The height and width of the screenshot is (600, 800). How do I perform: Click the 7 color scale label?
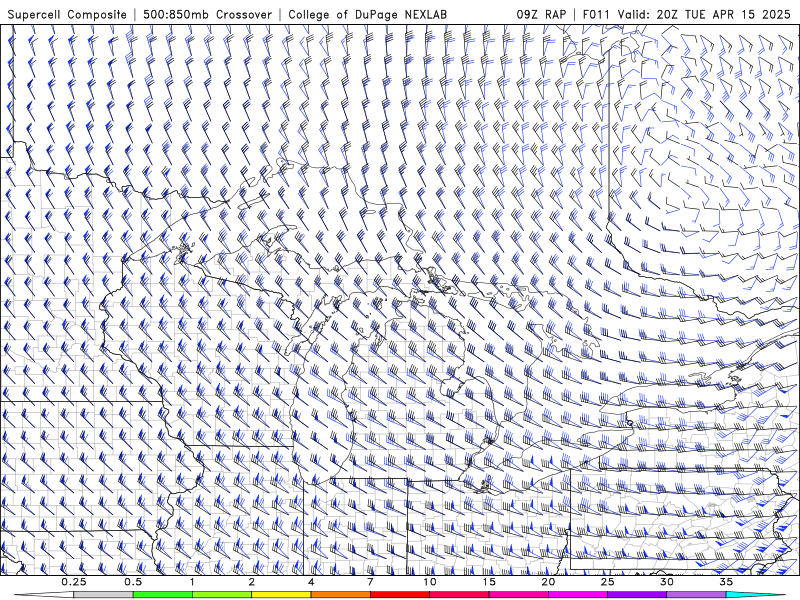coord(370,582)
